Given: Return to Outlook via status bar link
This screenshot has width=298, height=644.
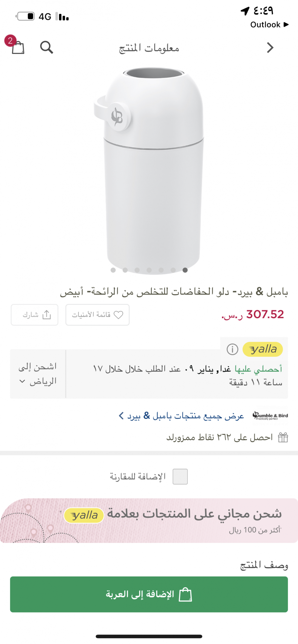Looking at the screenshot, I should click(x=269, y=25).
